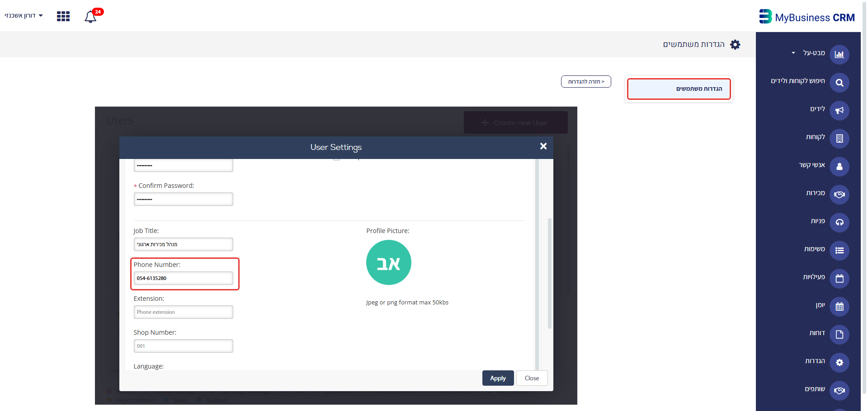Image resolution: width=868 pixels, height=411 pixels.
Task: Open the יומן calendar grid icon
Action: tap(840, 307)
